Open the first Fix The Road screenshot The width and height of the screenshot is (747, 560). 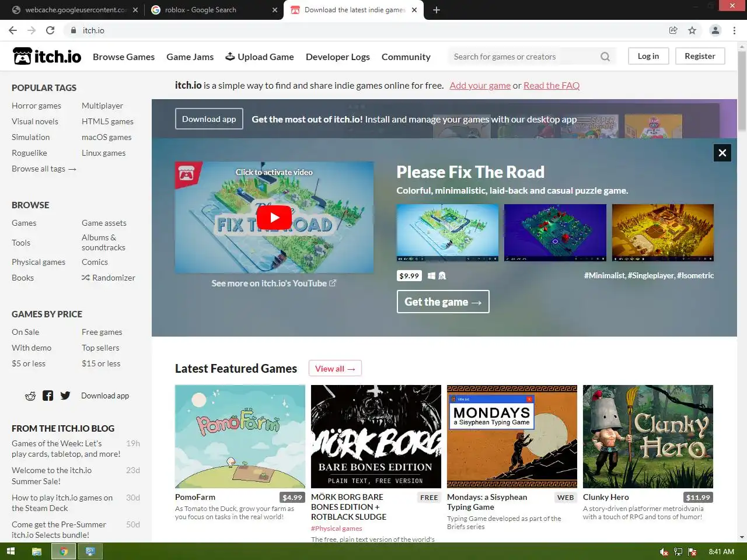point(448,232)
